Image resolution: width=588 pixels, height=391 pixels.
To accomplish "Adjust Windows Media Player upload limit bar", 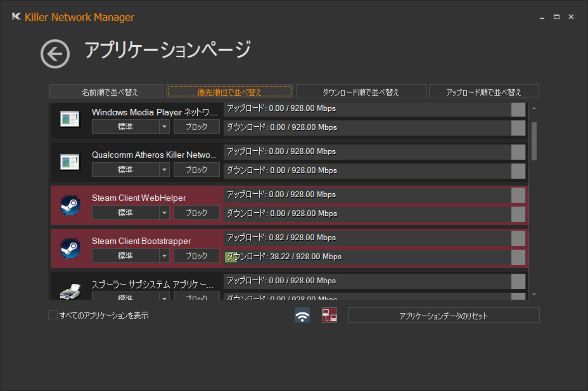I will (x=375, y=109).
